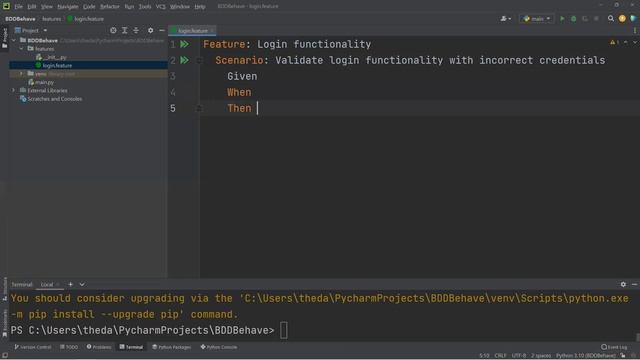This screenshot has height=360, width=640.
Task: Click the Run button in the top toolbar
Action: click(x=562, y=19)
